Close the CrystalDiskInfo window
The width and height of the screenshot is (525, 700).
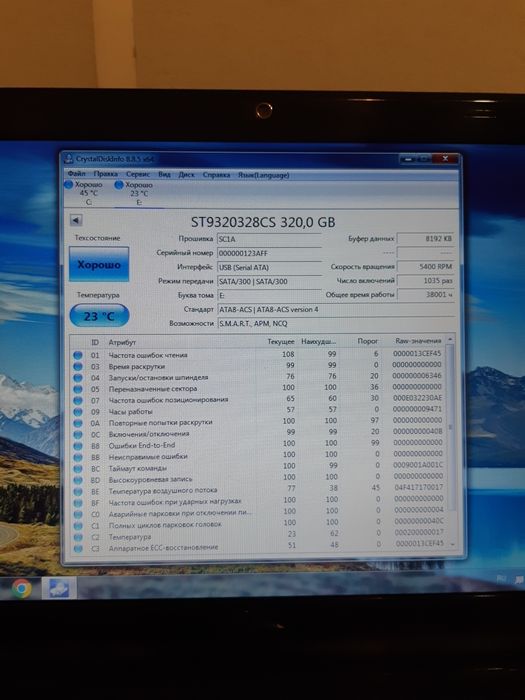[445, 159]
